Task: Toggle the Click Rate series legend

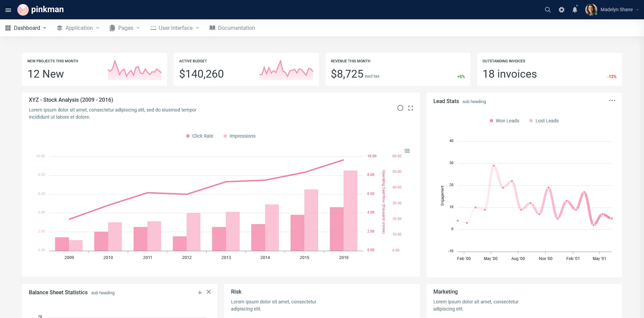Action: tap(199, 136)
